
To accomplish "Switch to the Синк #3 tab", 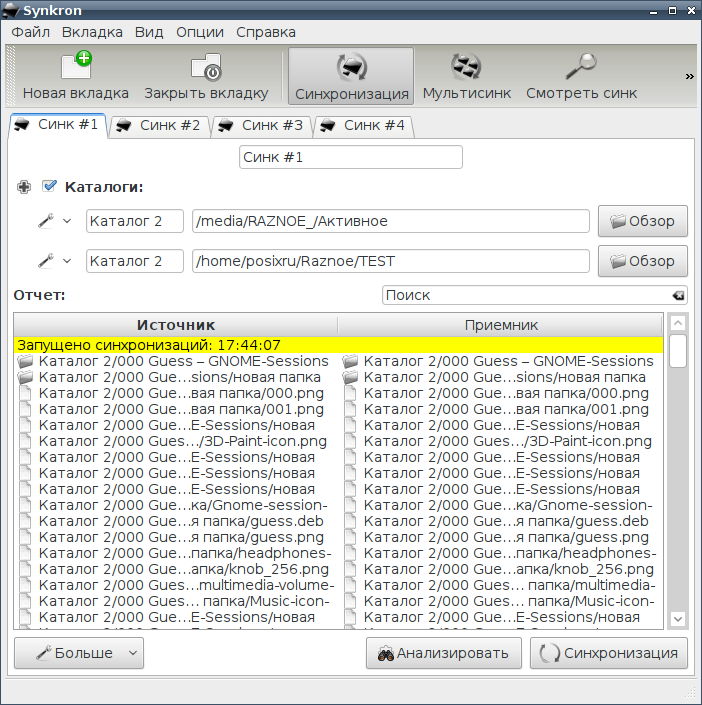I will click(x=262, y=125).
